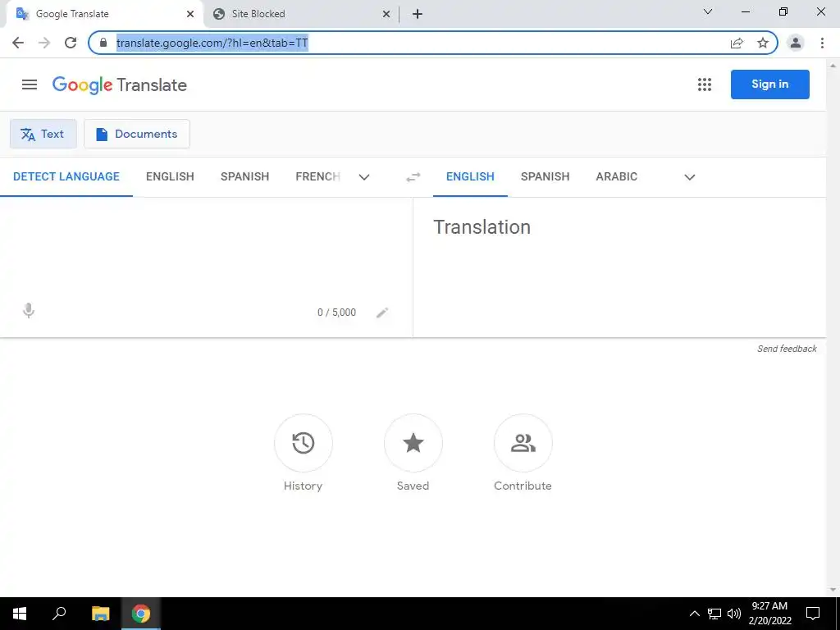840x630 pixels.
Task: Reload the current page
Action: click(71, 43)
